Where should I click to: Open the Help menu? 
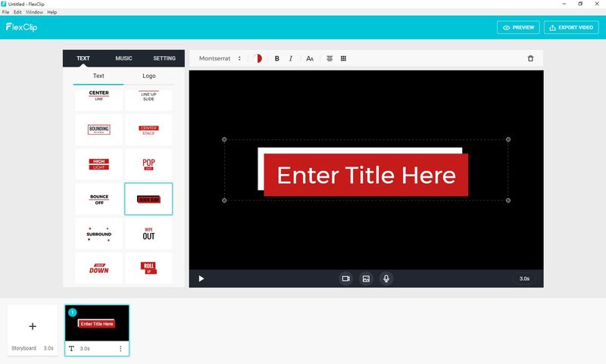point(52,12)
